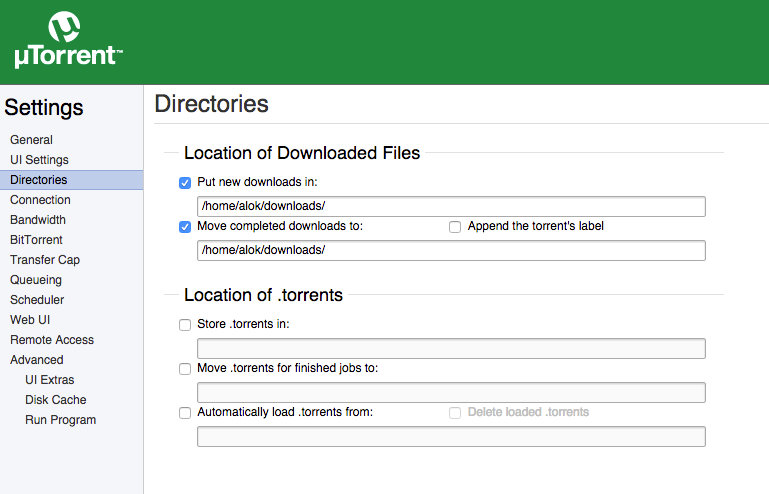The height and width of the screenshot is (494, 769).
Task: Tick Automatically load .torrents from checkbox
Action: (185, 413)
